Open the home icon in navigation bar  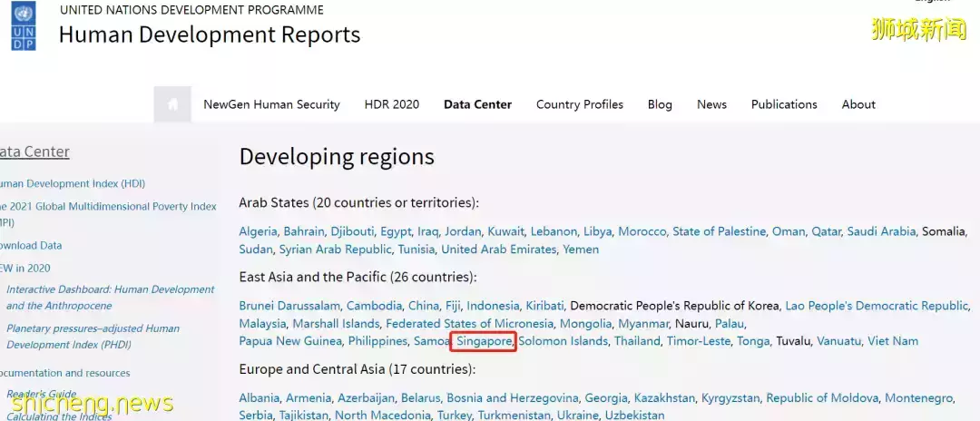(172, 104)
